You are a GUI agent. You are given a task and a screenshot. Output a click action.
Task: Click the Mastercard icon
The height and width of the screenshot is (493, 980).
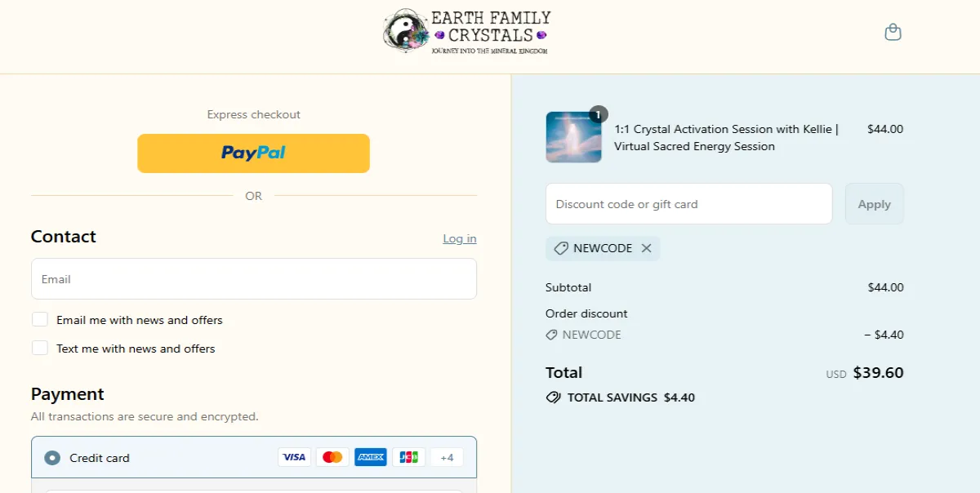(332, 456)
